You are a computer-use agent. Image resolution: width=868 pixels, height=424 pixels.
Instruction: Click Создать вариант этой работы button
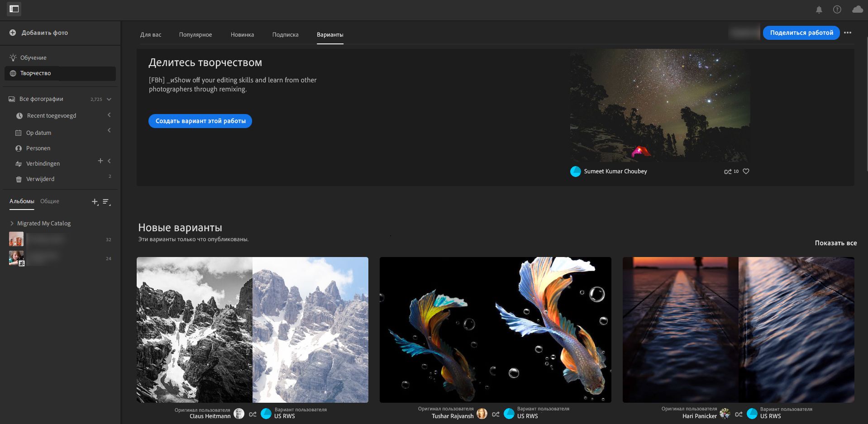click(x=200, y=121)
